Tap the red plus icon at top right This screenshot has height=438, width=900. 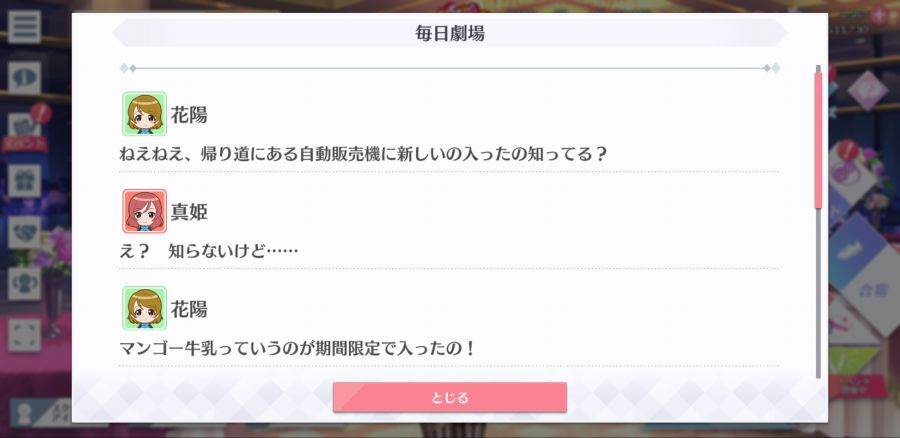pyautogui.click(x=878, y=16)
